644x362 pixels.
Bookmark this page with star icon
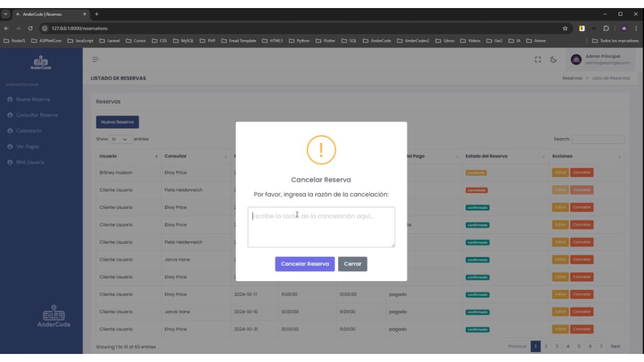click(x=566, y=28)
